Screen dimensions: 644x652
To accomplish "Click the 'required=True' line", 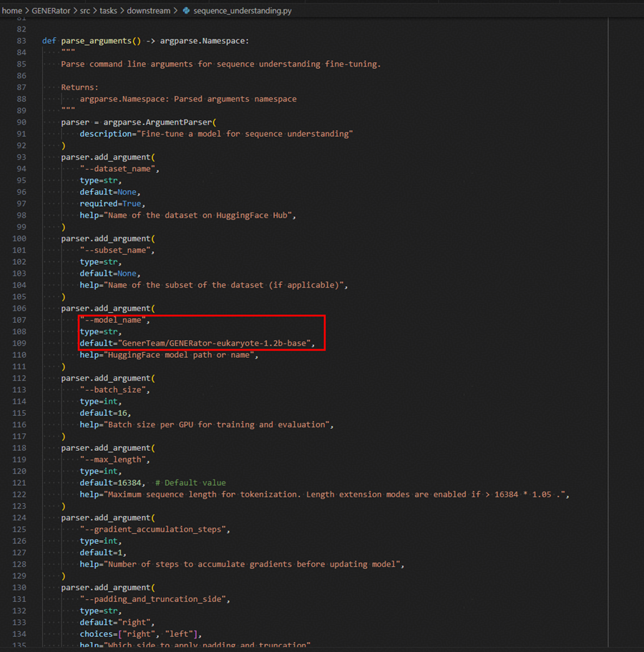I will point(112,204).
